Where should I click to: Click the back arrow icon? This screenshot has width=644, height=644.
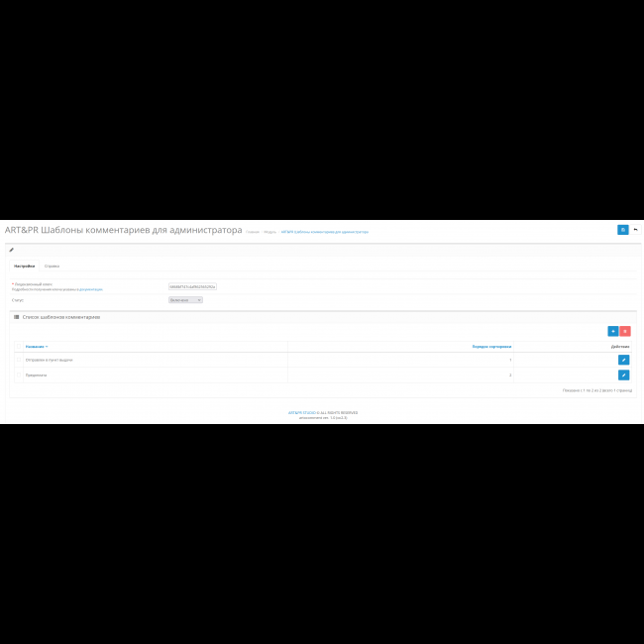(635, 230)
